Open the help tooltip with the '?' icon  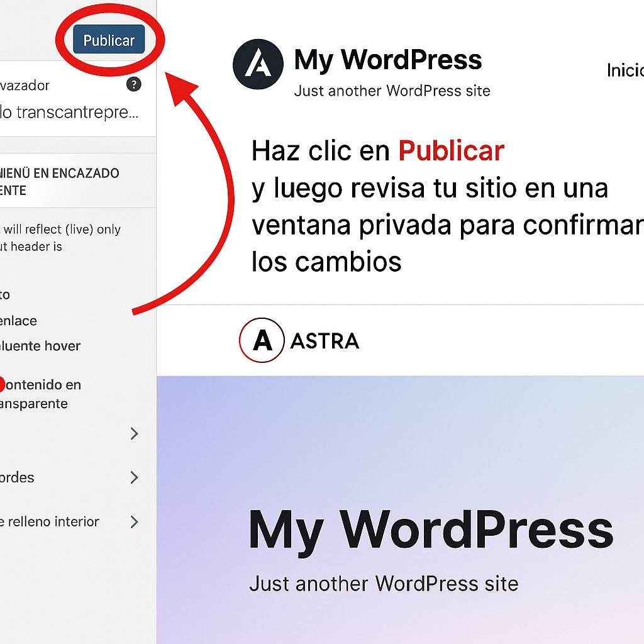click(133, 84)
